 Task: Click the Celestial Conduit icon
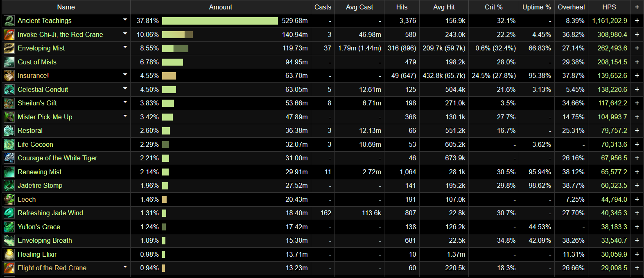pos(9,89)
